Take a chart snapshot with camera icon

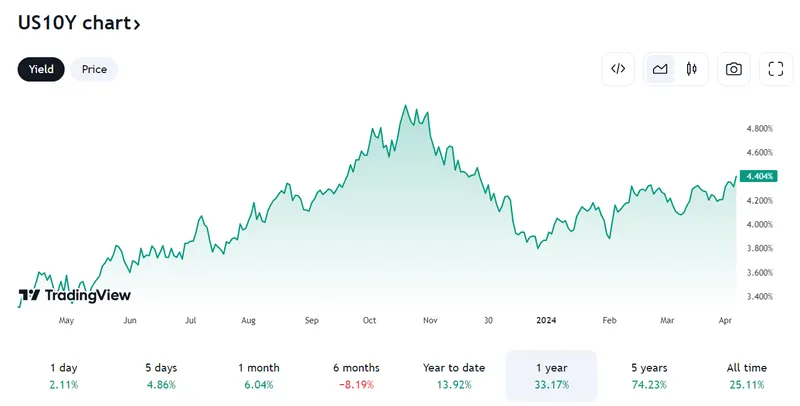coord(734,69)
